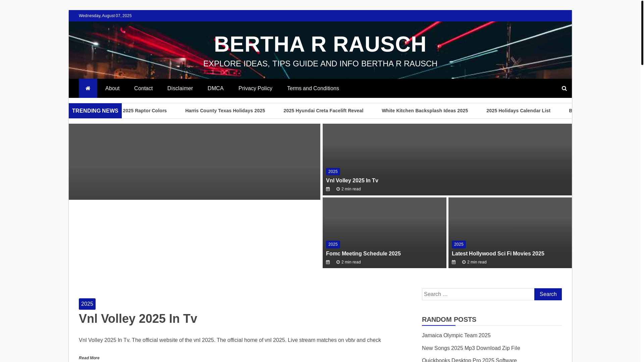Screen dimensions: 644x362
Task: Open the About menu item
Action: pyautogui.click(x=112, y=88)
